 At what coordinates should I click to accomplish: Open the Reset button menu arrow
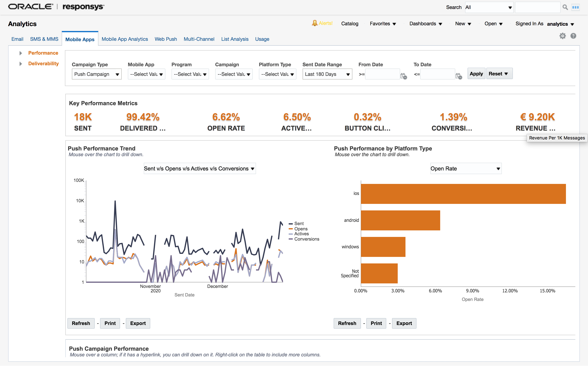[506, 74]
